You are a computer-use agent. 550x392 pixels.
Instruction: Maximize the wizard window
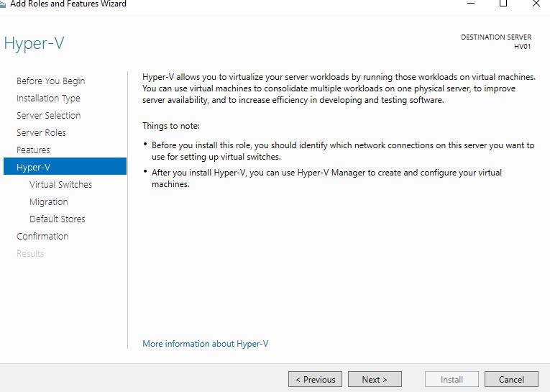(x=503, y=4)
